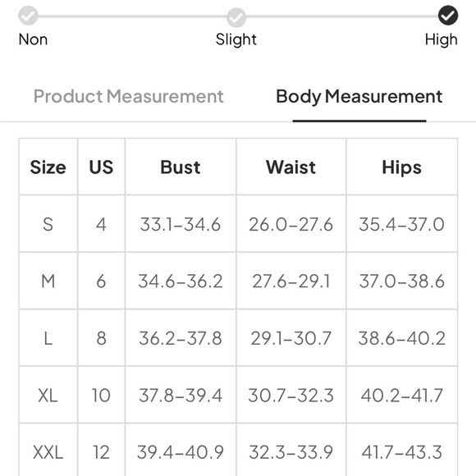Select the S size row label

pyautogui.click(x=48, y=224)
